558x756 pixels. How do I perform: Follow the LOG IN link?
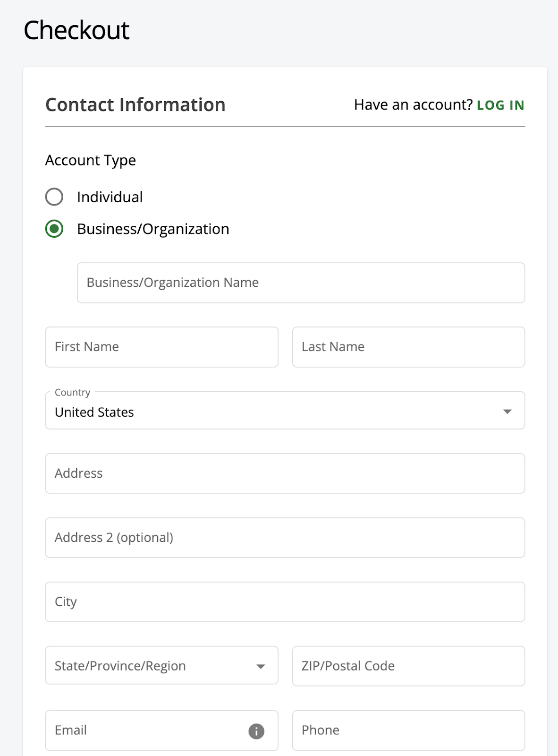[500, 105]
